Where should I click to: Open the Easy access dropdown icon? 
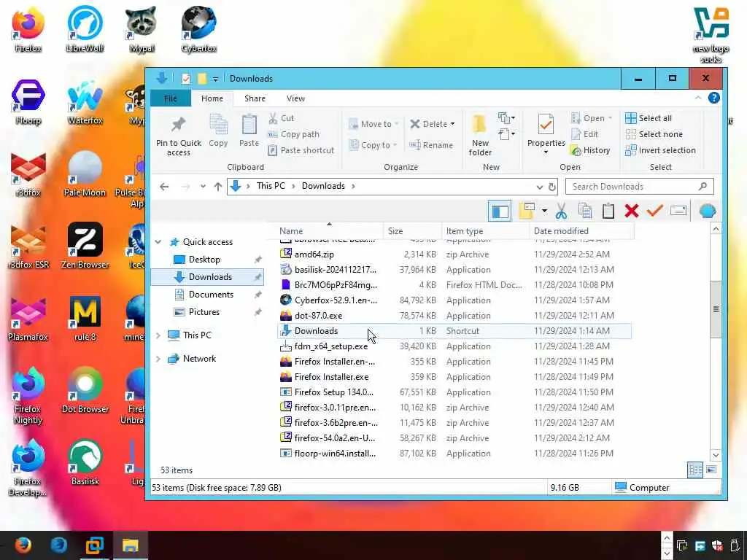click(x=506, y=134)
